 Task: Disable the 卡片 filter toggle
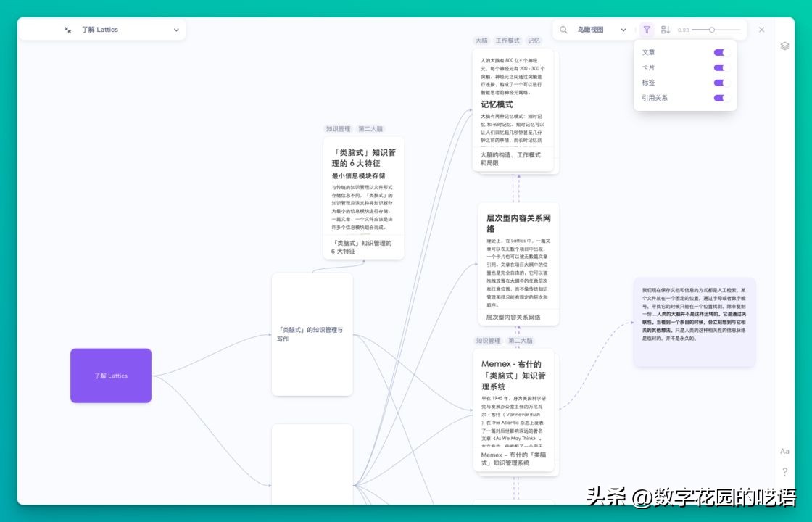721,67
